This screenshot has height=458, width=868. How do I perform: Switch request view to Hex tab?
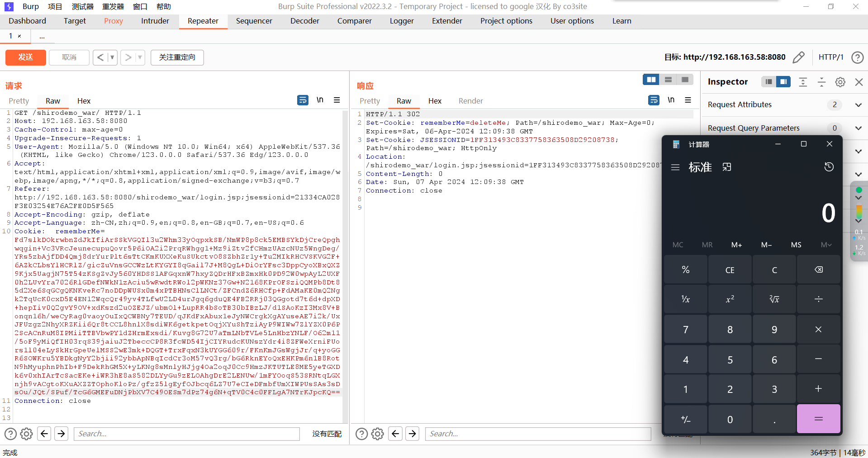pos(84,101)
